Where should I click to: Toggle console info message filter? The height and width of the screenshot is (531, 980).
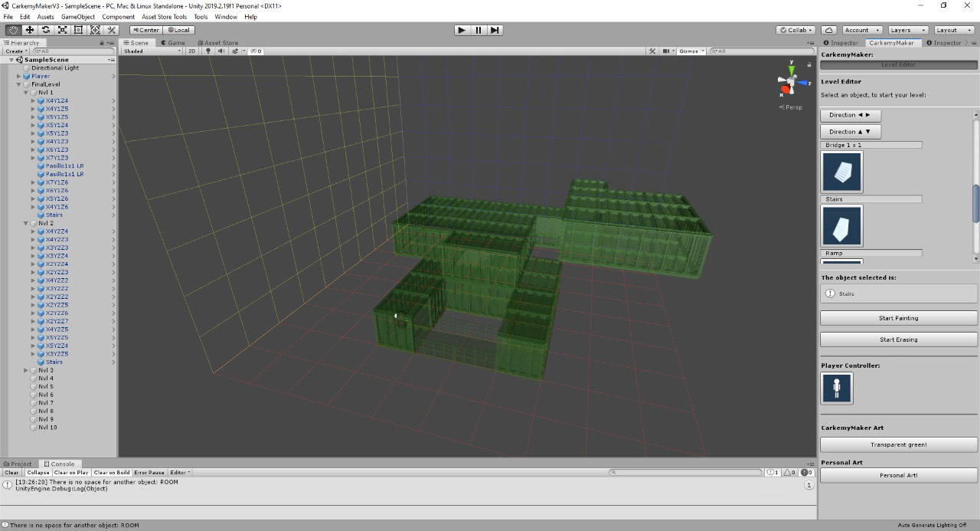point(773,473)
